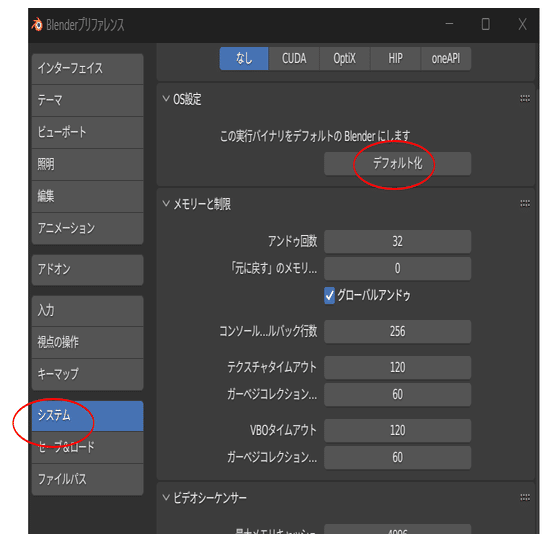Open the 編集 preferences tab
Image resolution: width=547 pixels, height=547 pixels.
88,196
